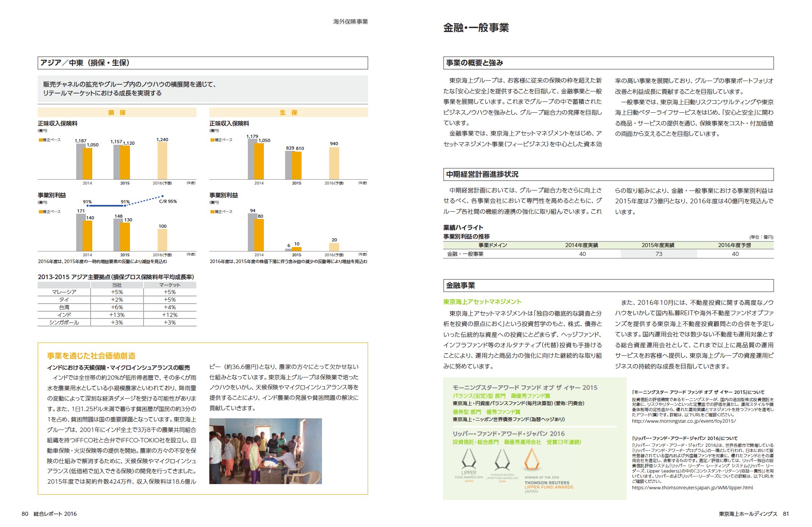Click the footer 東京海上ホールディングス 81

[x=754, y=514]
